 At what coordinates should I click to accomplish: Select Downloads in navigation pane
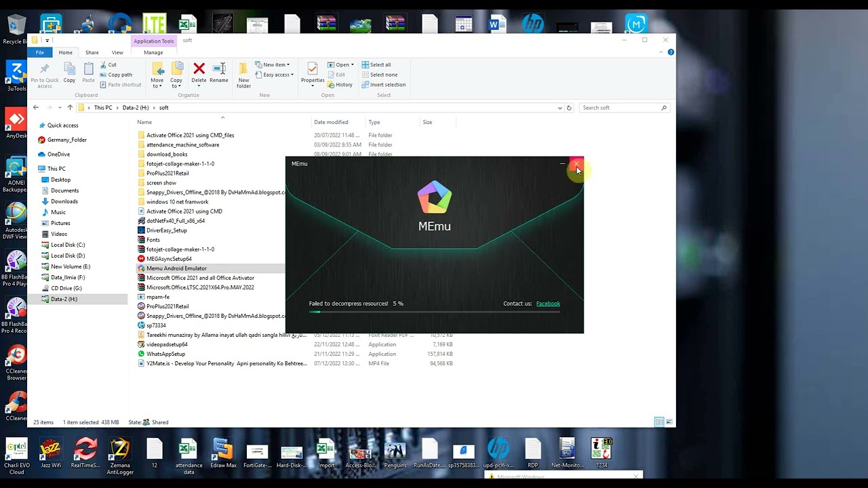[x=64, y=201]
